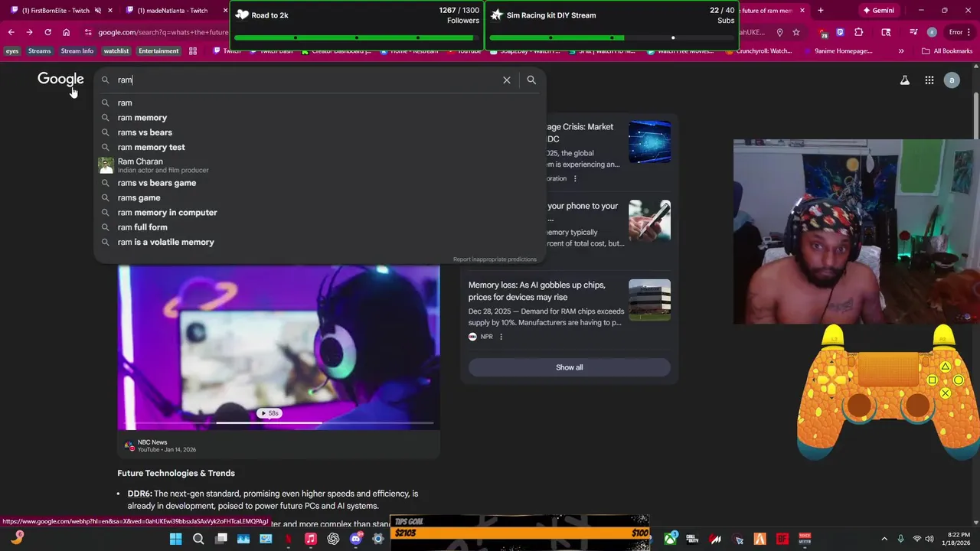Click the Show all button
Screen dimensions: 980x551
pyautogui.click(x=569, y=367)
